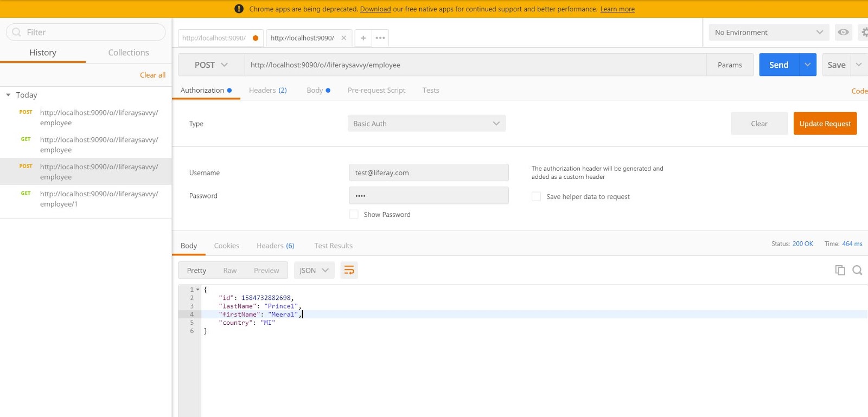Tick the Show Password checkbox
This screenshot has height=417, width=868.
[x=354, y=214]
